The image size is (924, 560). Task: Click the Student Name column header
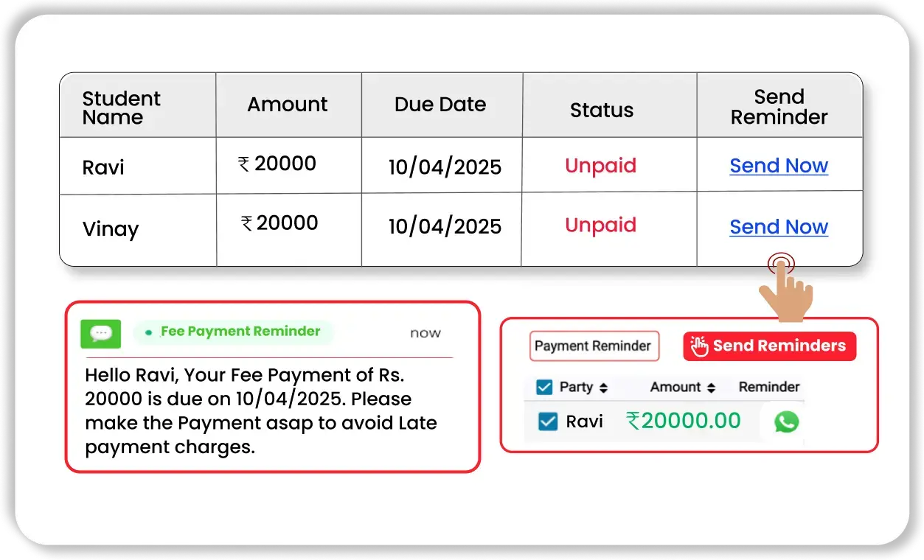121,108
